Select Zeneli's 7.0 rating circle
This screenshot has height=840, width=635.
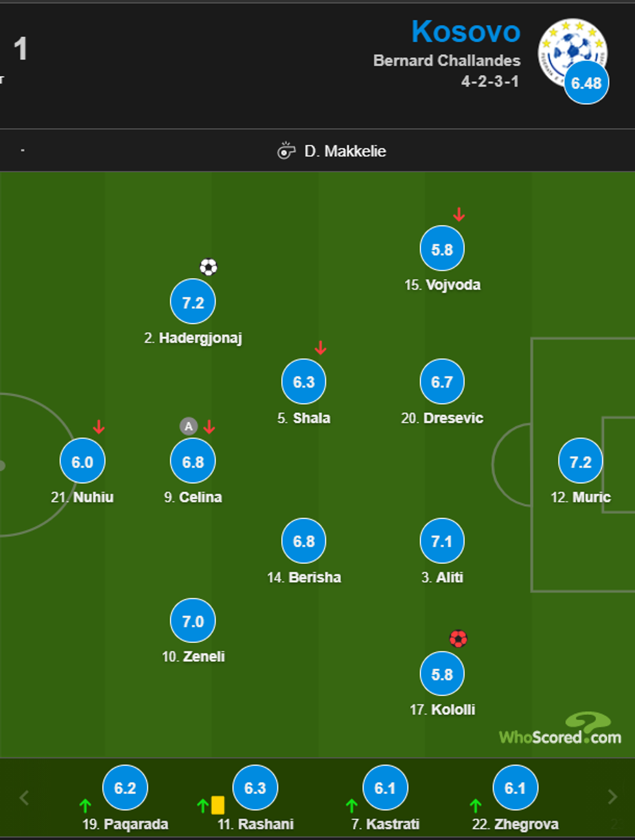point(193,621)
